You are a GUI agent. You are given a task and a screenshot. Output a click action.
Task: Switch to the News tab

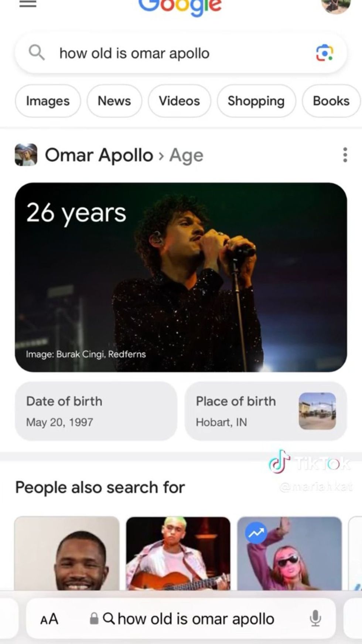114,101
